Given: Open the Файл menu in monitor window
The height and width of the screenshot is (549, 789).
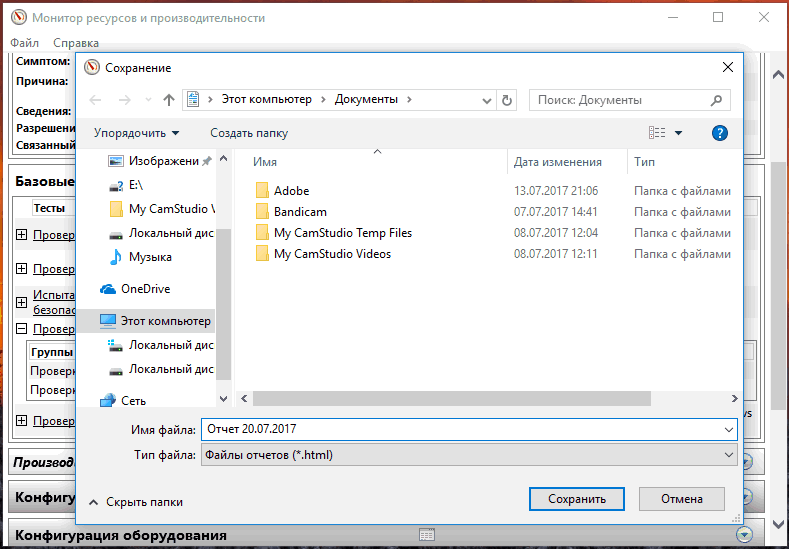Looking at the screenshot, I should click(x=24, y=43).
